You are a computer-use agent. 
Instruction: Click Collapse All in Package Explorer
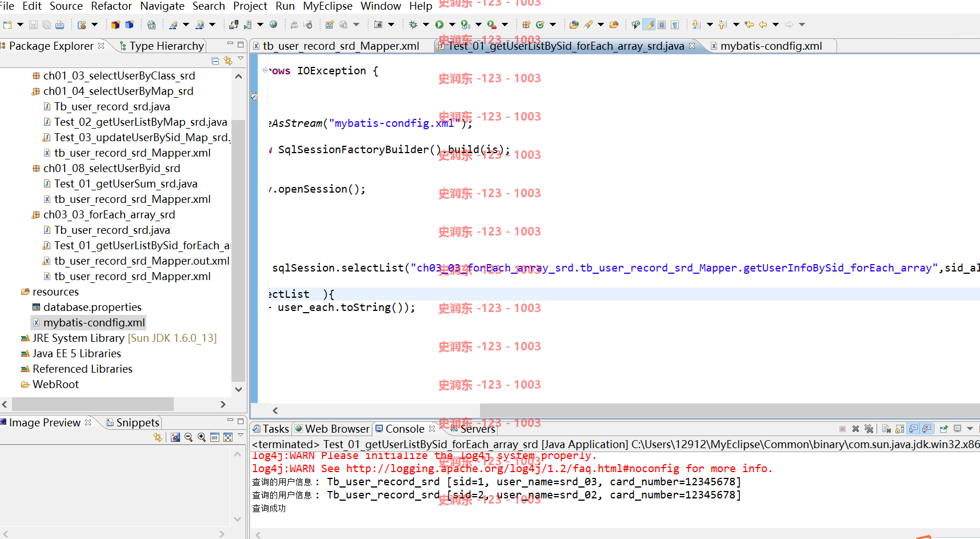pyautogui.click(x=215, y=61)
